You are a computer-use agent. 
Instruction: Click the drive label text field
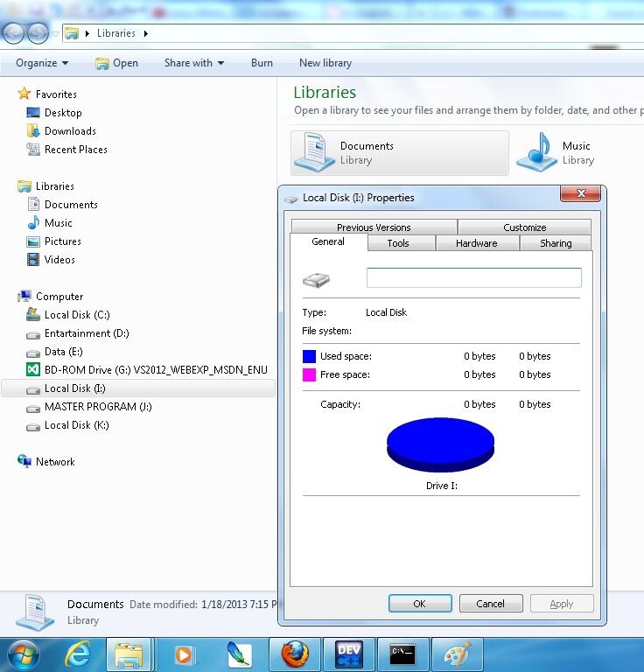point(473,278)
